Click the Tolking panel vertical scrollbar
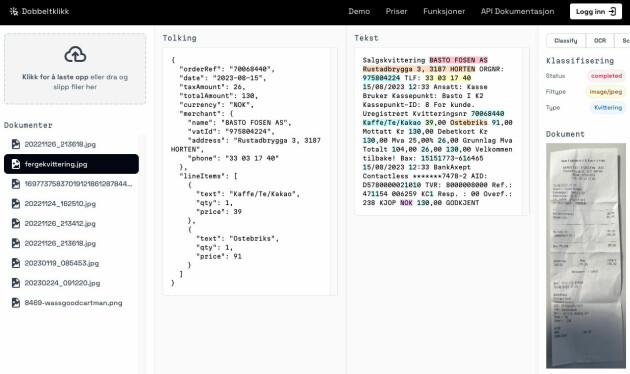The image size is (630, 374). (333, 172)
